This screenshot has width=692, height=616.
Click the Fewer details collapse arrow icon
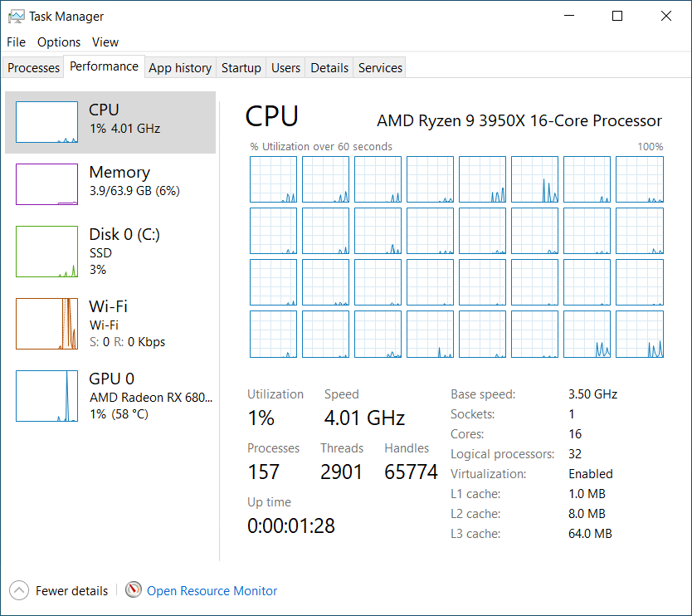[19, 590]
